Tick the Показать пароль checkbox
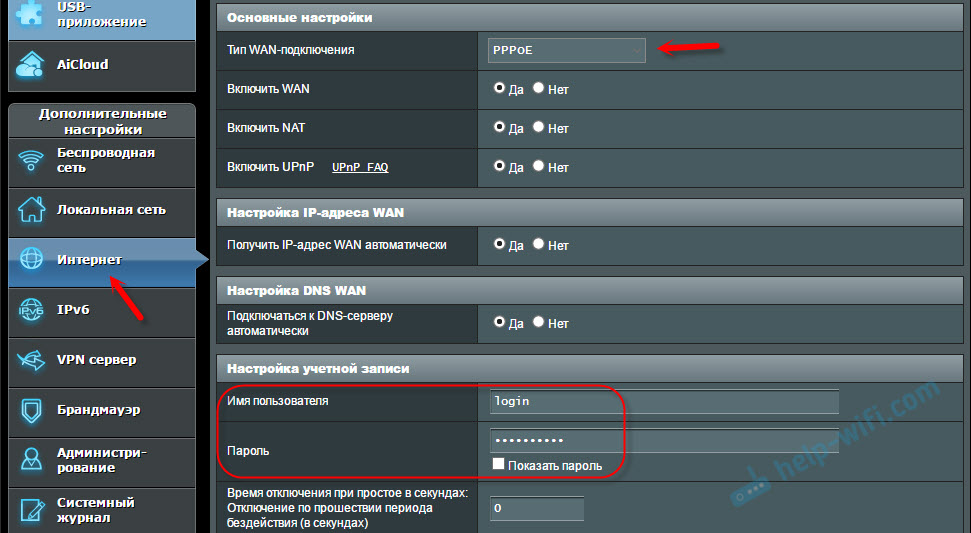This screenshot has width=971, height=533. (498, 465)
